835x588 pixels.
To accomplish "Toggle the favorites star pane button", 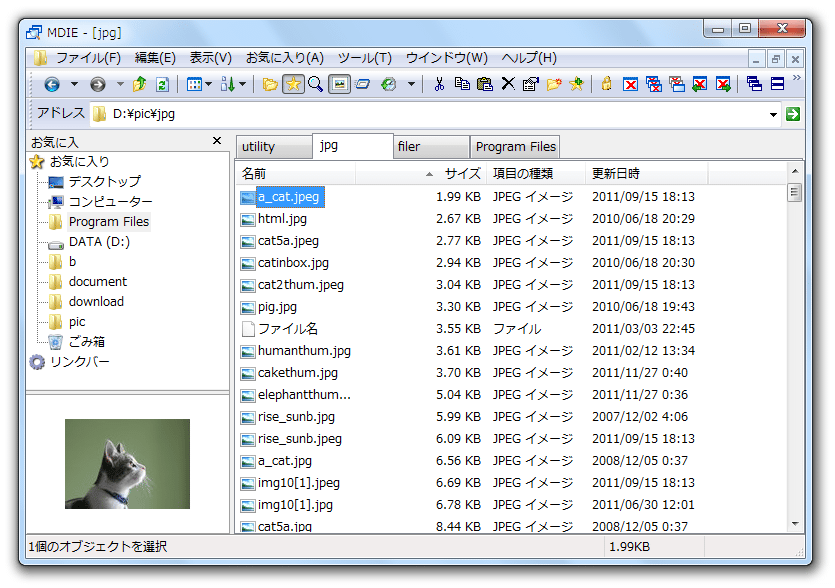I will (293, 84).
